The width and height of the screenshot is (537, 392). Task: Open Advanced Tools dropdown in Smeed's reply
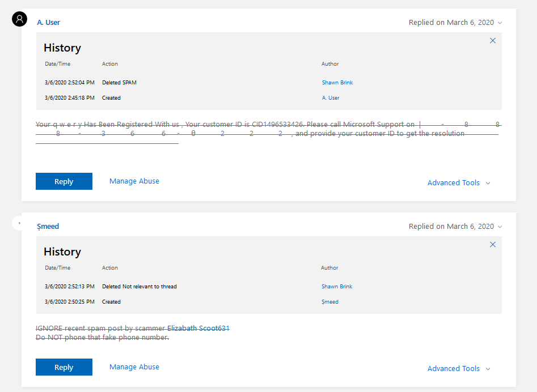coord(459,368)
